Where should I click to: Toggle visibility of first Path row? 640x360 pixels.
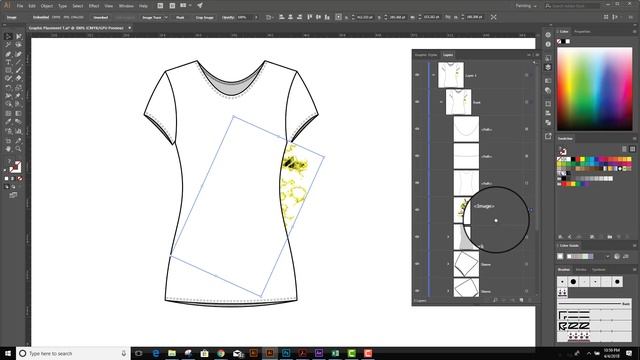coord(417,129)
